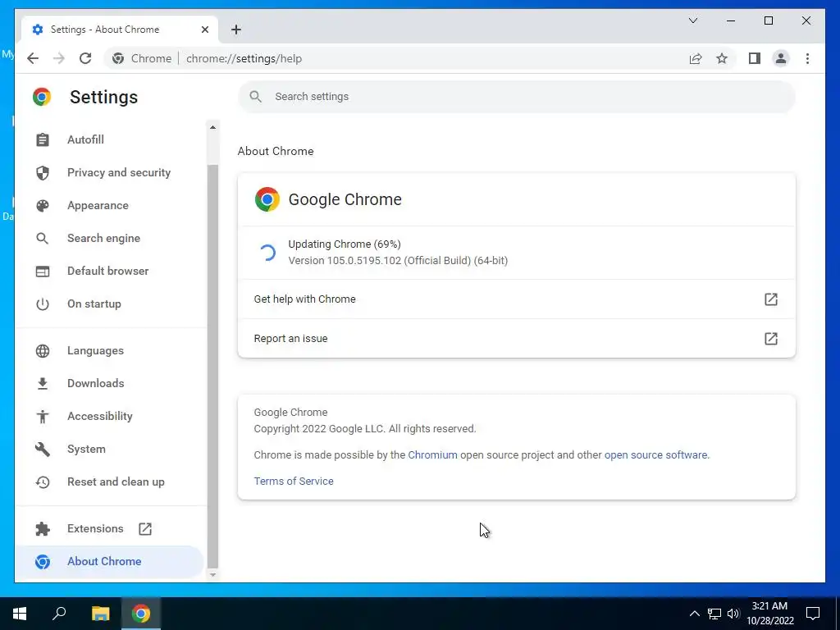The width and height of the screenshot is (840, 630).
Task: Click the version number text 105.0.5195.102
Action: [363, 260]
